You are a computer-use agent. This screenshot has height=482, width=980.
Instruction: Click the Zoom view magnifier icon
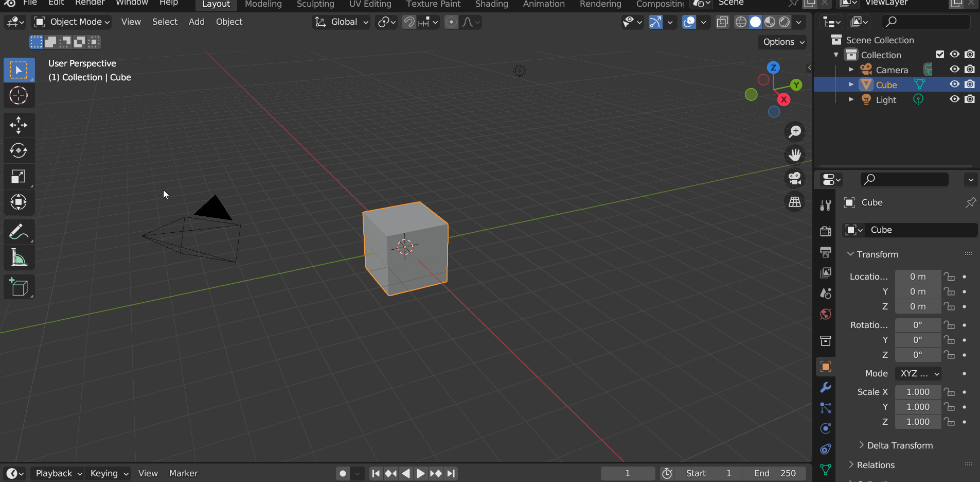[x=795, y=132]
